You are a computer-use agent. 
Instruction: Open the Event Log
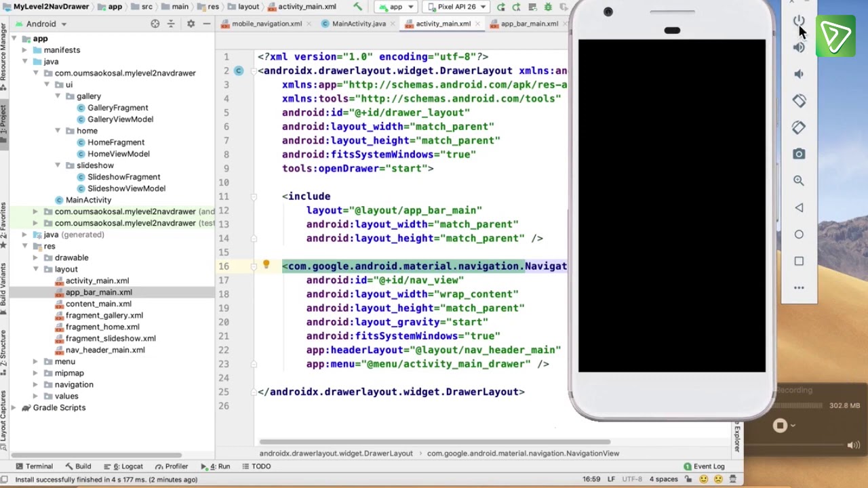704,466
